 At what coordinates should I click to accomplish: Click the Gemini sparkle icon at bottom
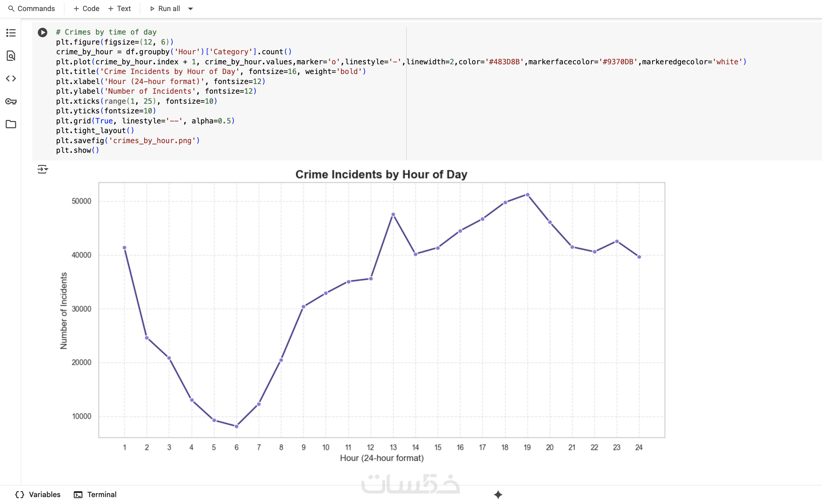pyautogui.click(x=498, y=495)
